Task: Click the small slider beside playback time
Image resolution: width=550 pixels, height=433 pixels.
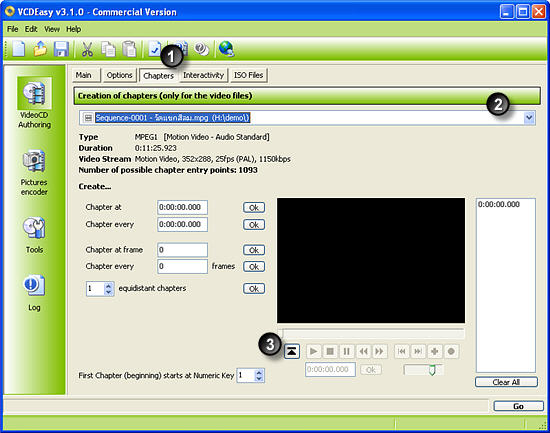Action: [424, 369]
